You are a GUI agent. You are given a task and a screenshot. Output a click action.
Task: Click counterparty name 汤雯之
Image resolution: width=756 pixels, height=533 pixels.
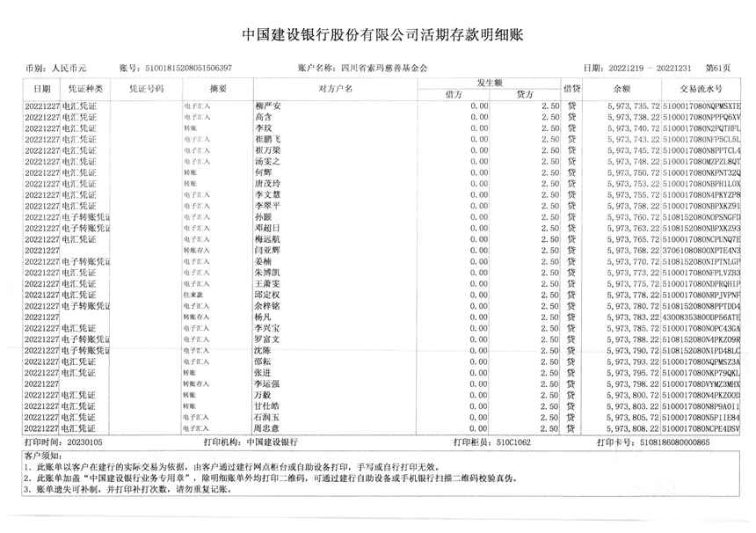coord(267,162)
